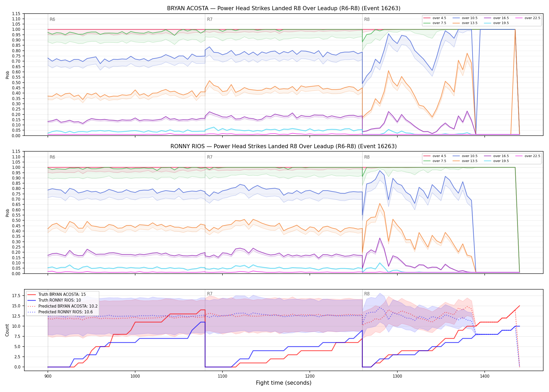Click the R6 marker in Bryan Acosta chart

(x=52, y=19)
